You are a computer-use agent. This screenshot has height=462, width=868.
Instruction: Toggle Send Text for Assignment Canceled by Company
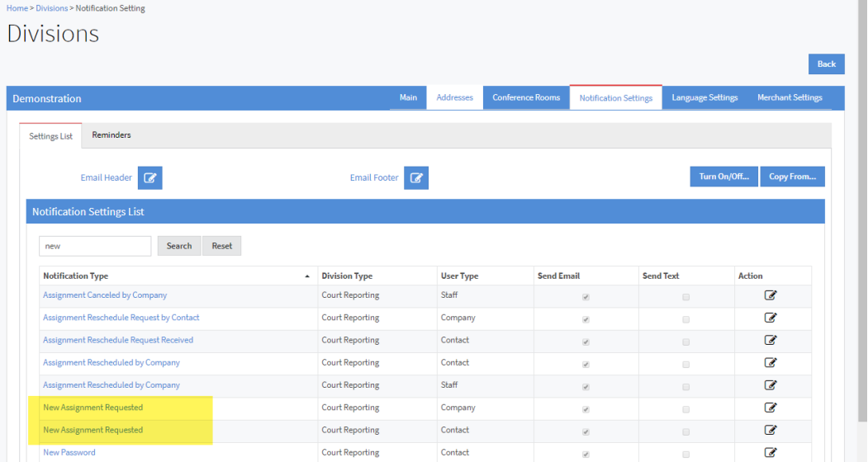pos(685,297)
